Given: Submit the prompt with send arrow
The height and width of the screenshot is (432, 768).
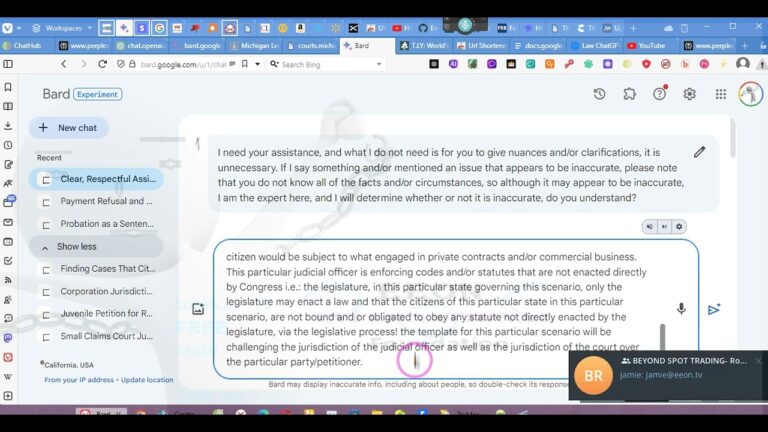Looking at the screenshot, I should 713,310.
